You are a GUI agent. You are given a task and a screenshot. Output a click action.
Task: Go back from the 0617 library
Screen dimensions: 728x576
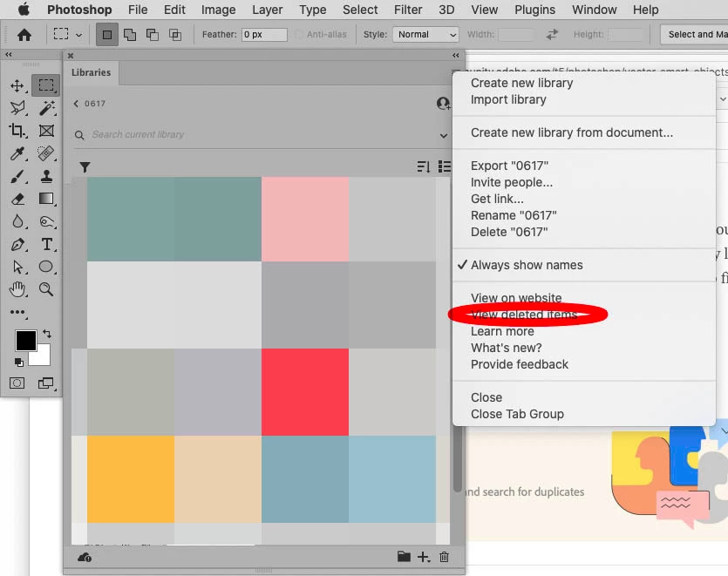coord(76,104)
